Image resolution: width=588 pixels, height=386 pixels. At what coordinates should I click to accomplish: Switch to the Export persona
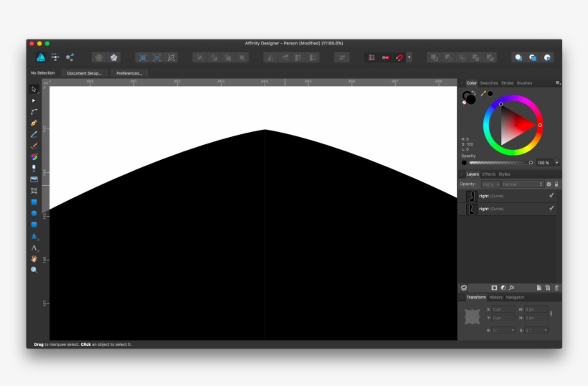70,57
